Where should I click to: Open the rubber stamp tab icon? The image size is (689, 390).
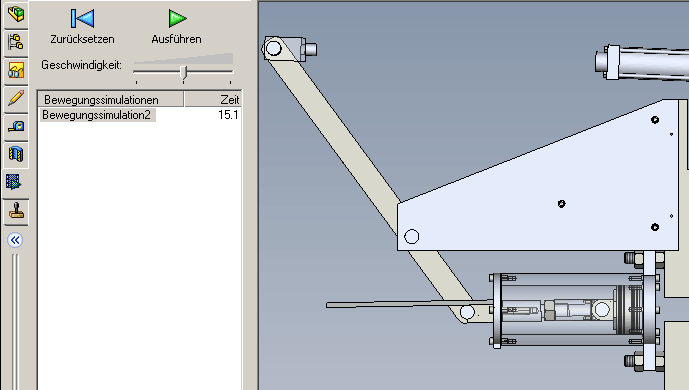[16, 211]
